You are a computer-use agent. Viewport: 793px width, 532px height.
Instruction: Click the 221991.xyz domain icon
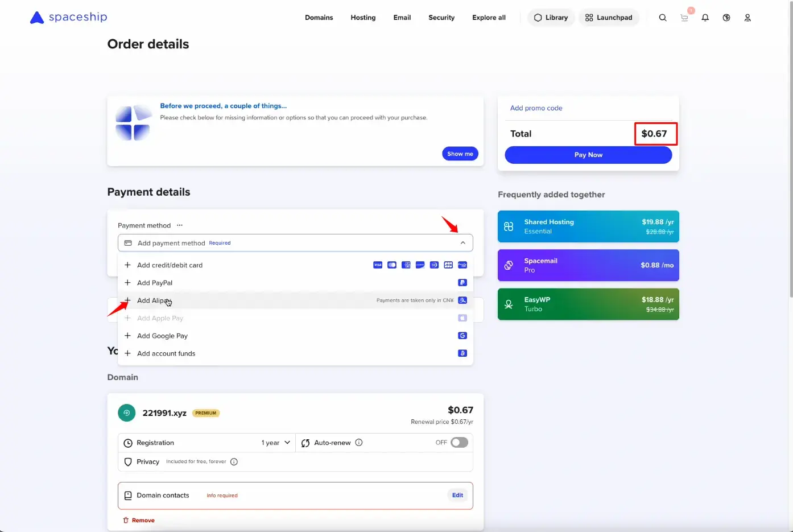127,413
